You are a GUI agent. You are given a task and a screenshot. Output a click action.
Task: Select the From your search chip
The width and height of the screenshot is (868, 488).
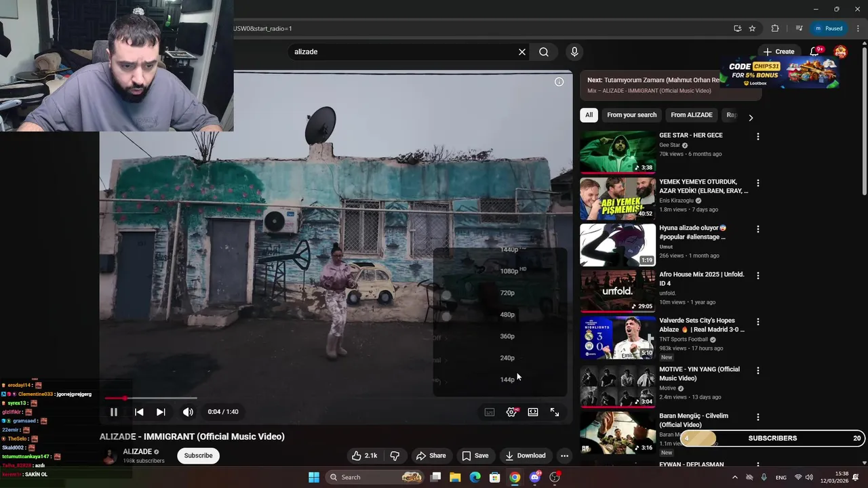632,115
